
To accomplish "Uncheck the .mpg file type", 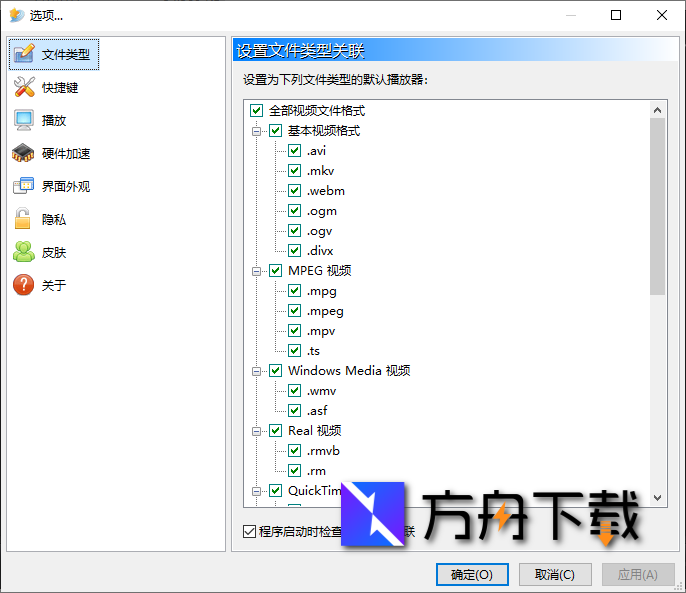I will click(294, 291).
